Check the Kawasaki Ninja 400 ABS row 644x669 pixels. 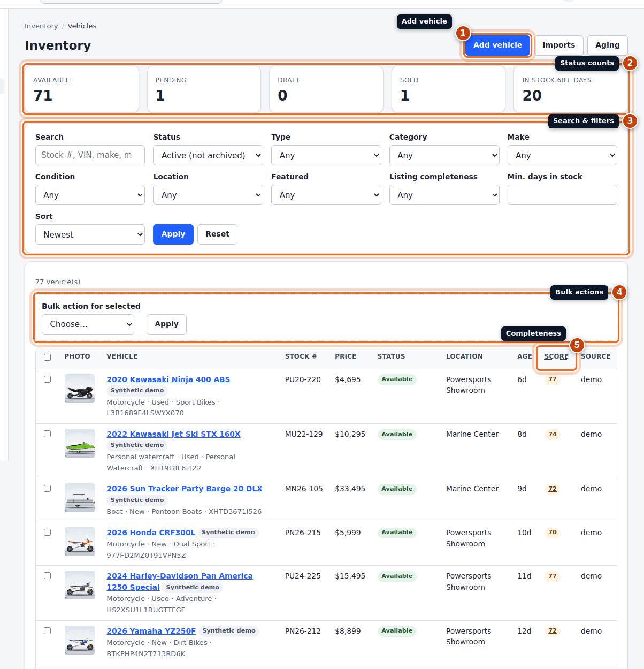point(48,379)
